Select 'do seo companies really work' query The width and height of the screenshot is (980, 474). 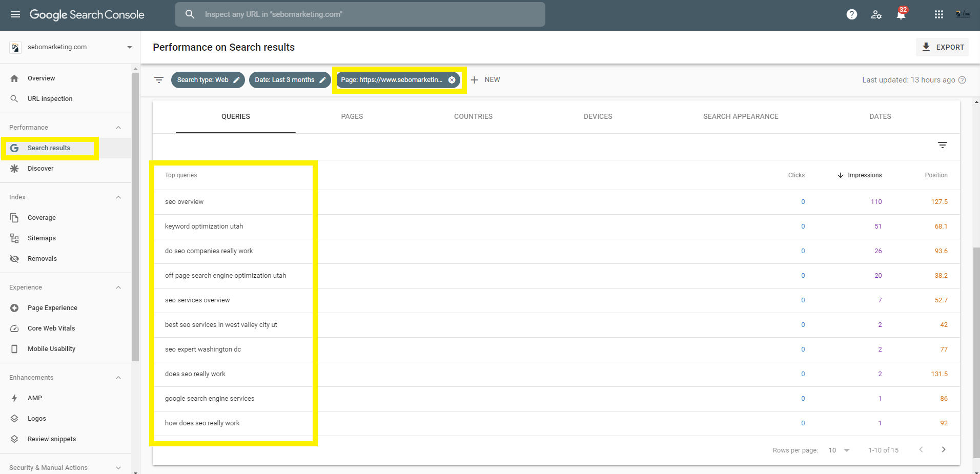pyautogui.click(x=556, y=251)
